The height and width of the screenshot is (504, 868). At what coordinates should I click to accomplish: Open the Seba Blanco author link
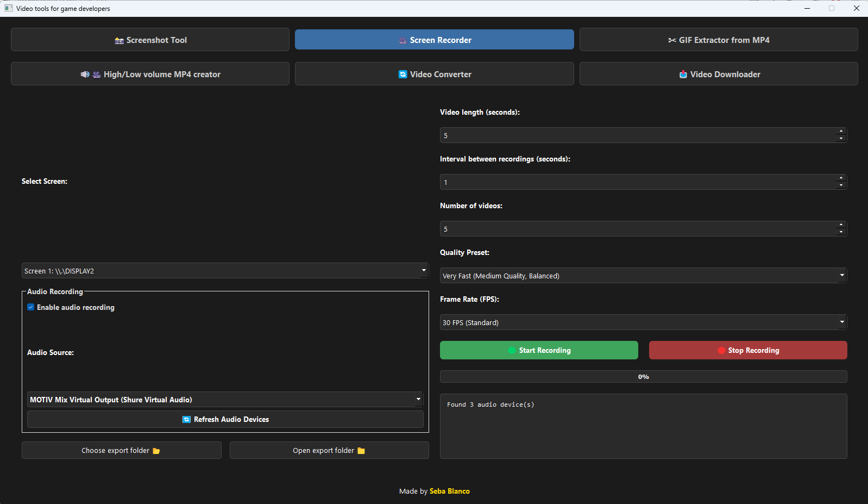point(450,491)
